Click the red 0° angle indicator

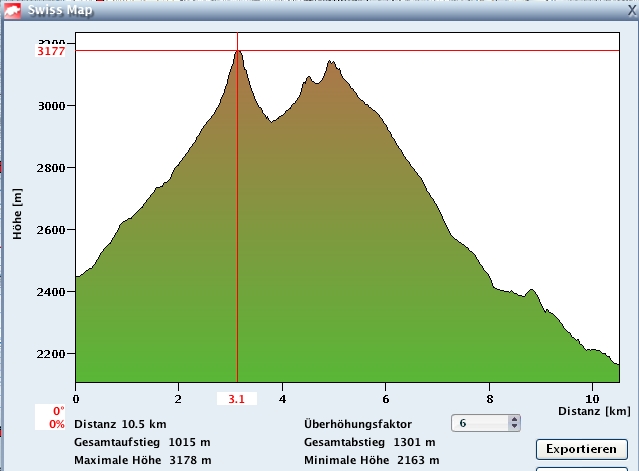pos(58,411)
